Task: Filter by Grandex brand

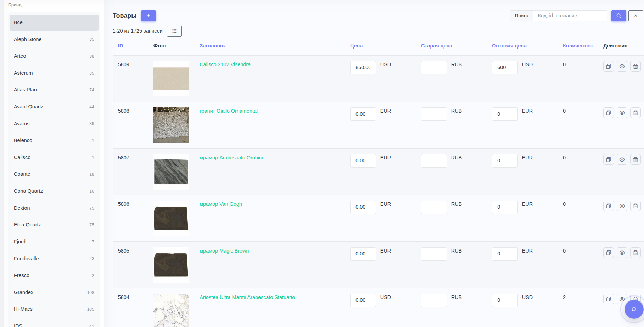Action: pos(54,292)
